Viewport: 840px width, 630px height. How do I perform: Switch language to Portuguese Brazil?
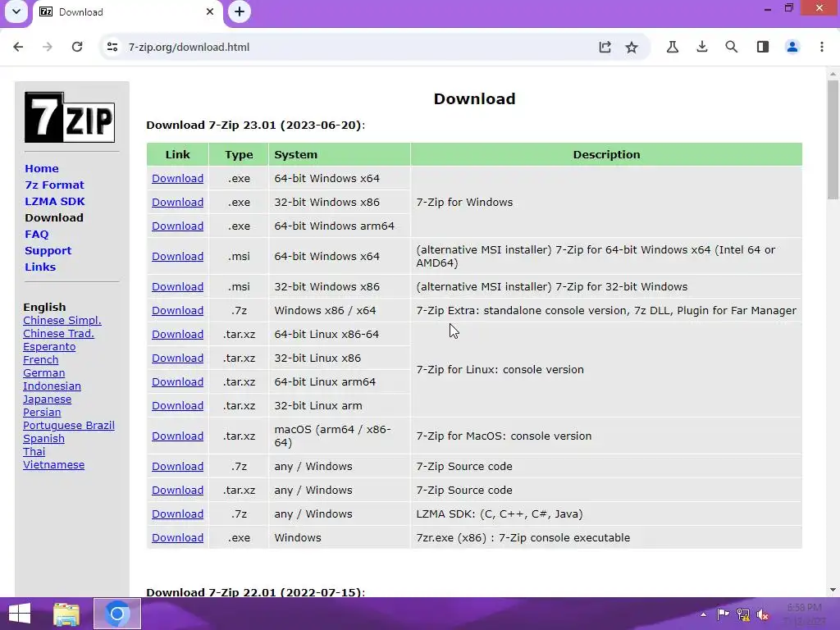click(69, 426)
